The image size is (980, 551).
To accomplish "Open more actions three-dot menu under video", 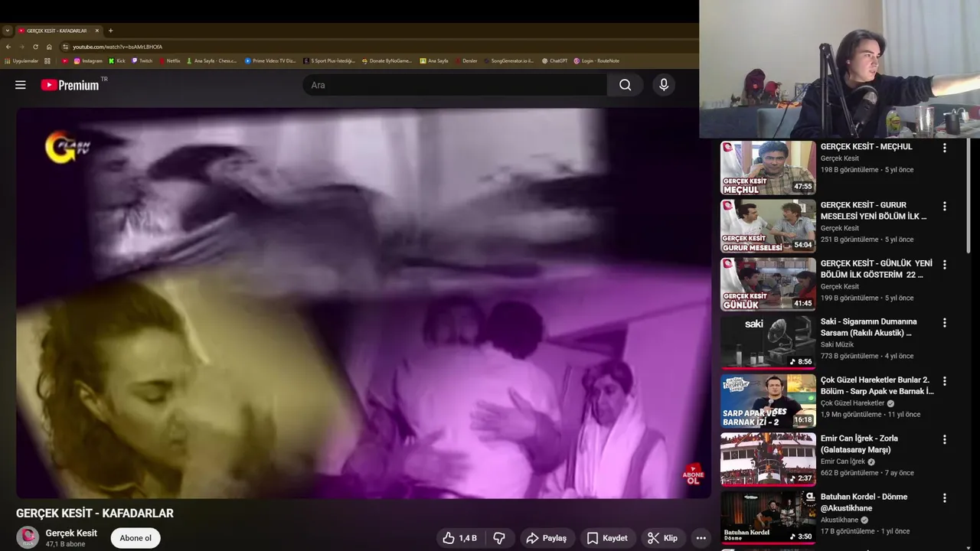I will click(x=701, y=538).
